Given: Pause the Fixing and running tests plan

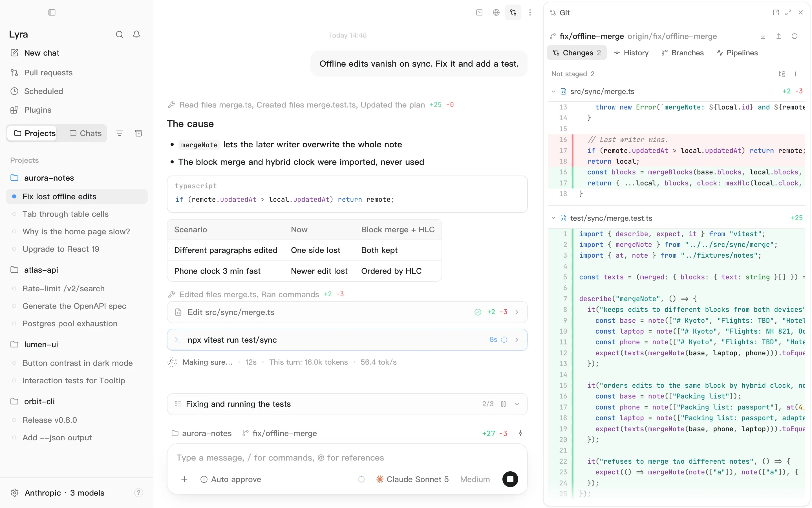Looking at the screenshot, I should point(503,404).
